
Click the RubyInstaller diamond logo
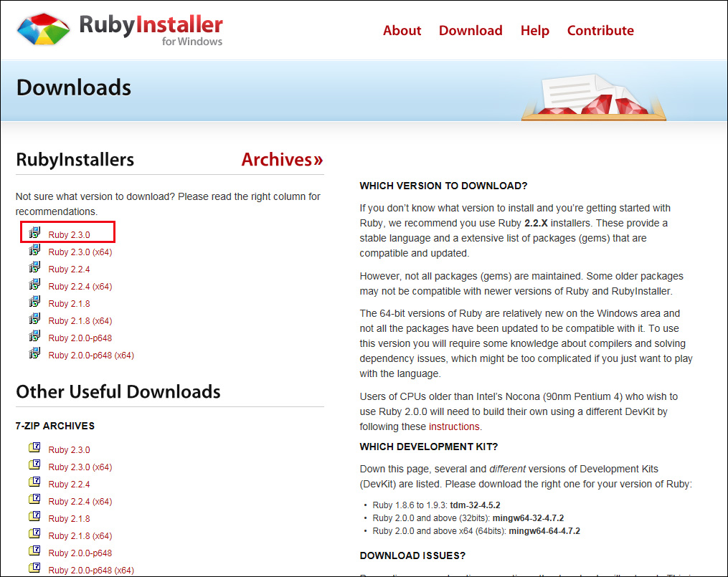41,30
